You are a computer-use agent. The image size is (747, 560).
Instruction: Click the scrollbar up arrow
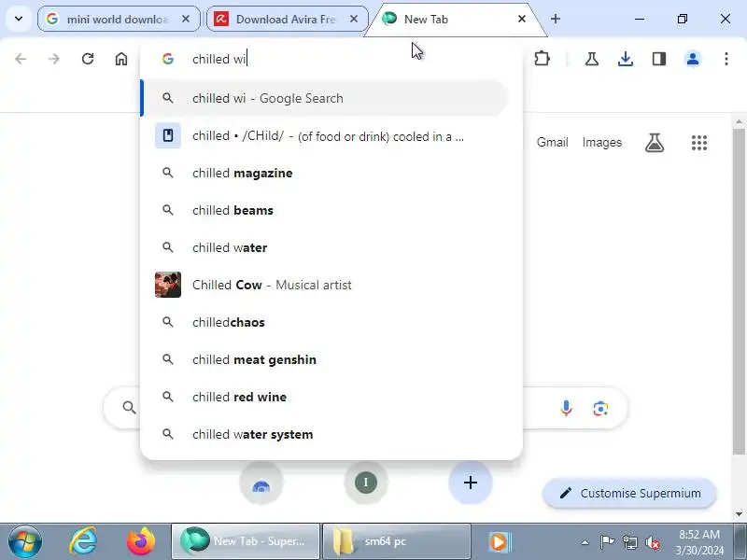point(739,122)
